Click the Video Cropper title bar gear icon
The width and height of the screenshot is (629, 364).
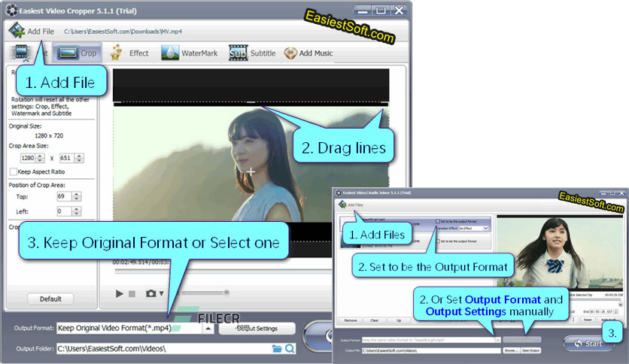(x=11, y=11)
